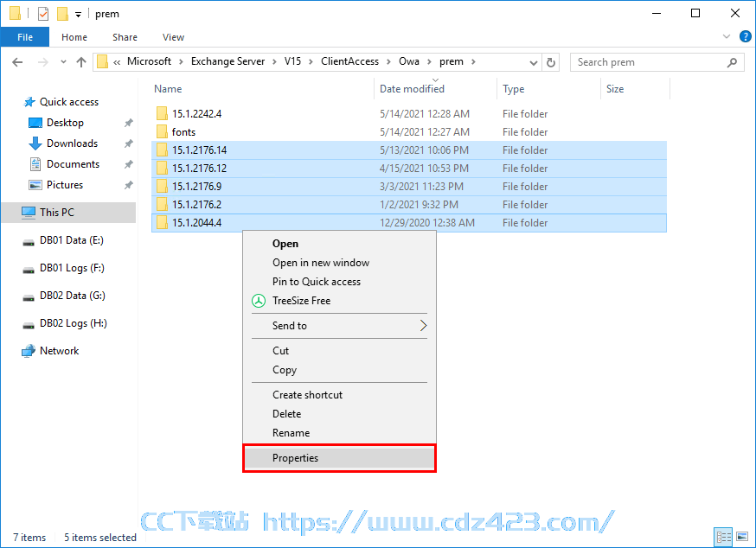
Task: Select folder 15.1.2176.14
Action: click(x=409, y=150)
